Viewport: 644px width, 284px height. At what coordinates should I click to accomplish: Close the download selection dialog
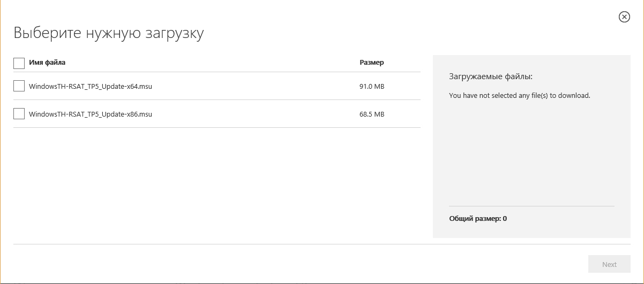click(x=624, y=17)
